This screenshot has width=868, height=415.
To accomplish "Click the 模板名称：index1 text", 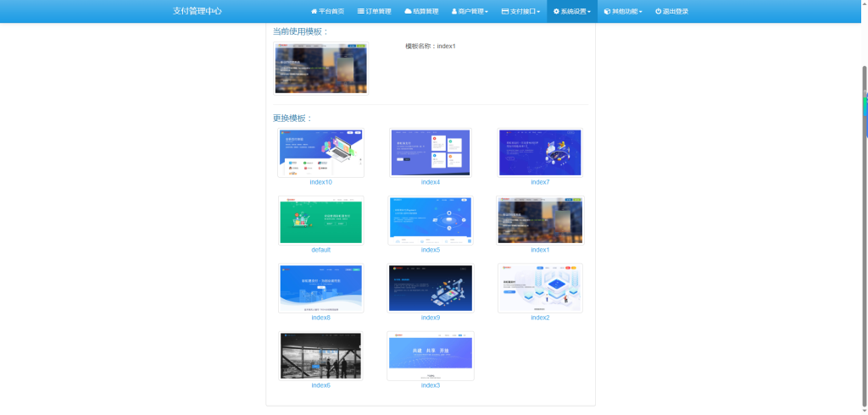I will [x=430, y=47].
